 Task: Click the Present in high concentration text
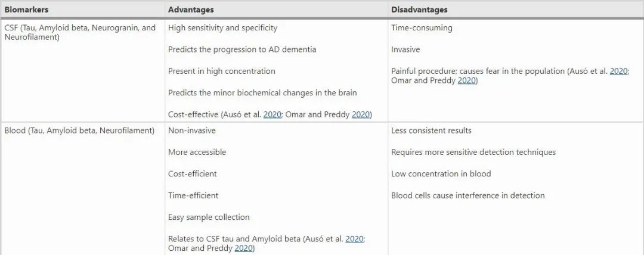(x=222, y=71)
